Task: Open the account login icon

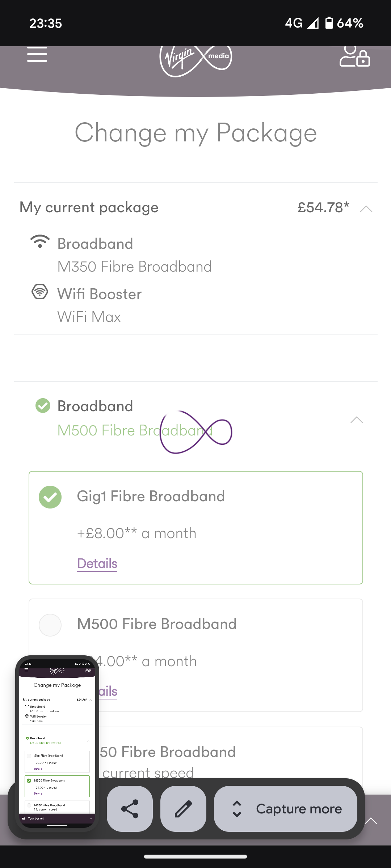Action: [x=354, y=56]
